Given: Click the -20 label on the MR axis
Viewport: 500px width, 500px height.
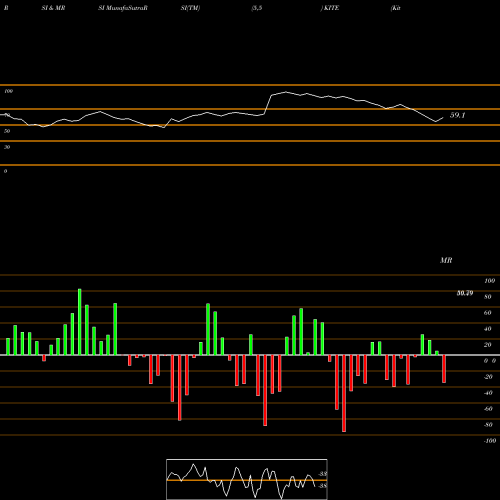Looking at the screenshot, I should point(488,377).
